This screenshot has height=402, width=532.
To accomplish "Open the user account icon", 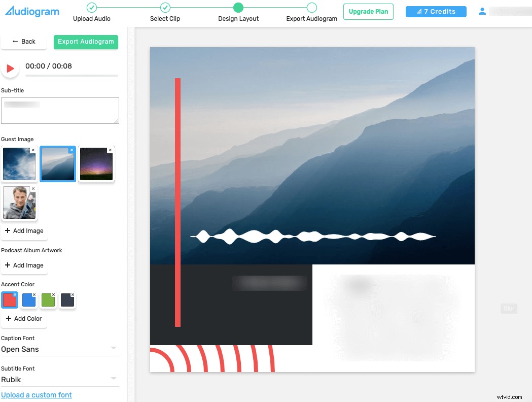I will tap(482, 11).
